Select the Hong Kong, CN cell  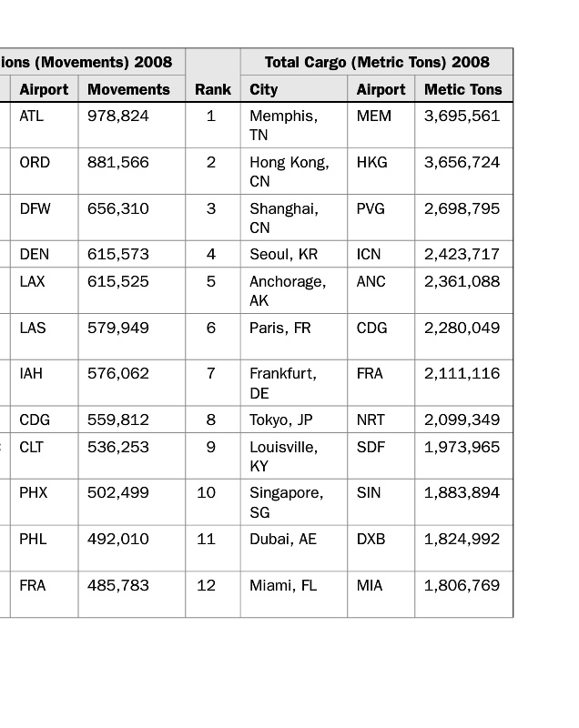coord(289,171)
